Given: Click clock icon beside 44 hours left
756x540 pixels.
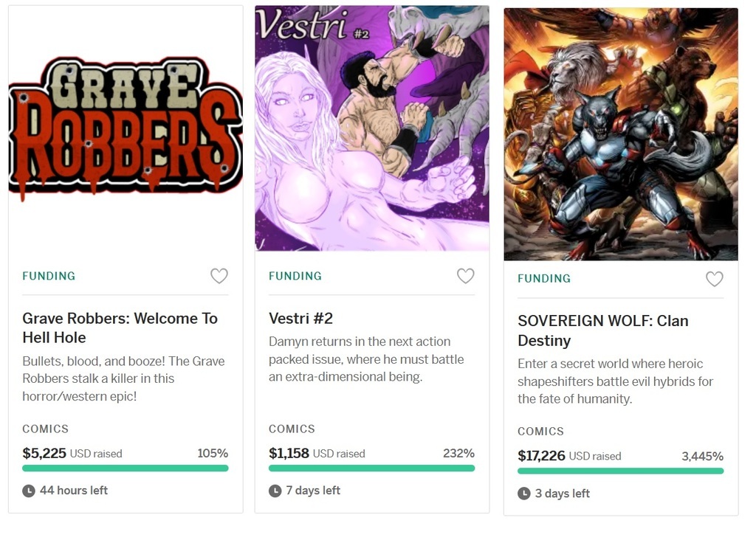Looking at the screenshot, I should [29, 491].
